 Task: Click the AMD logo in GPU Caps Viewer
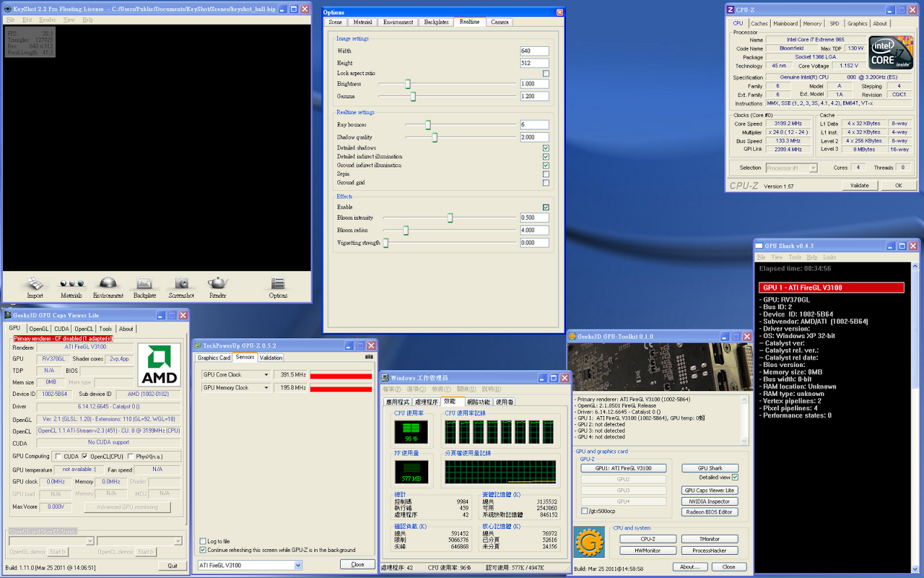tap(159, 365)
